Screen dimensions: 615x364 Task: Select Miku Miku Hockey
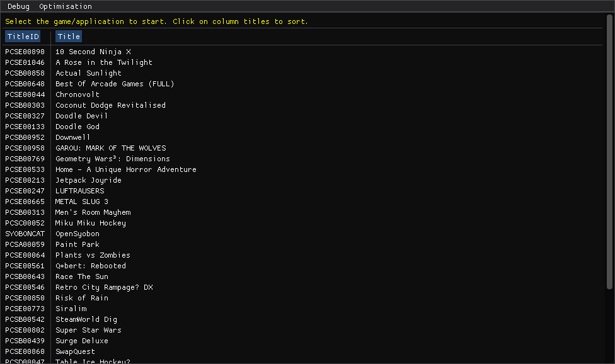click(91, 223)
